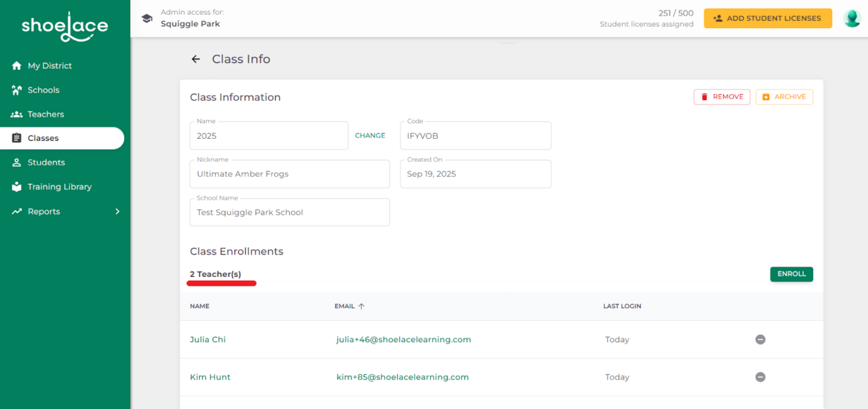868x409 pixels.
Task: Click the Nickname field
Action: 289,174
